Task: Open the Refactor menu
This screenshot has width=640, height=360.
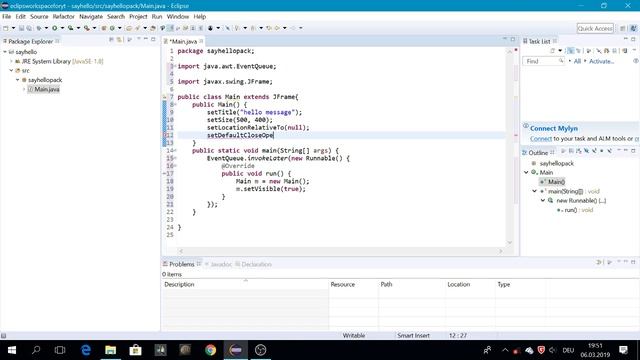Action: coord(63,17)
